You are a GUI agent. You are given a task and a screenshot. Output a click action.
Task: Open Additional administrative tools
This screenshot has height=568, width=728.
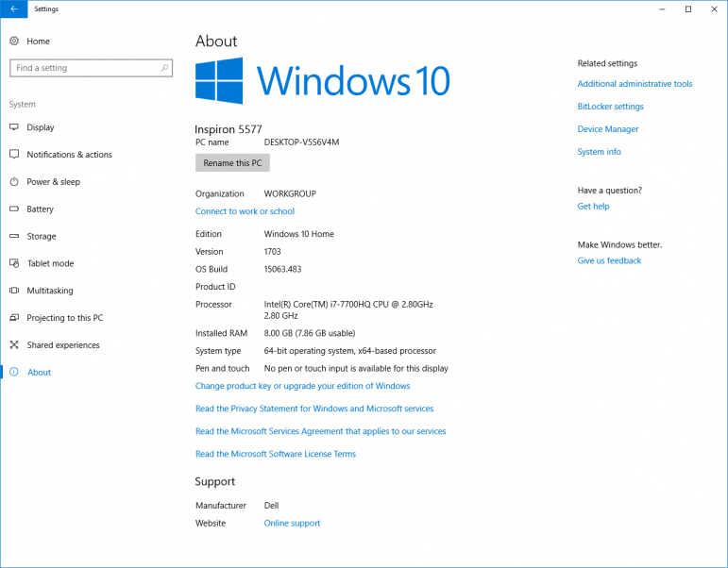(635, 84)
